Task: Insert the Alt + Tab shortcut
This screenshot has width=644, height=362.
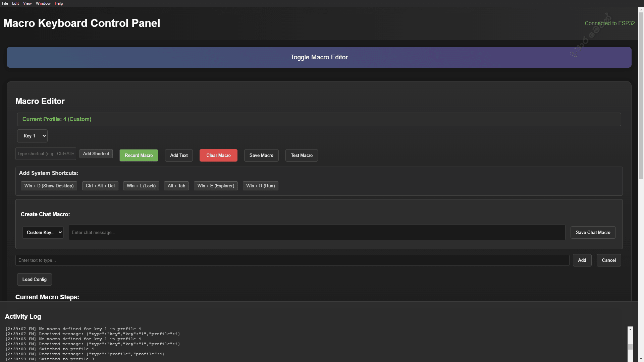Action: click(x=176, y=186)
